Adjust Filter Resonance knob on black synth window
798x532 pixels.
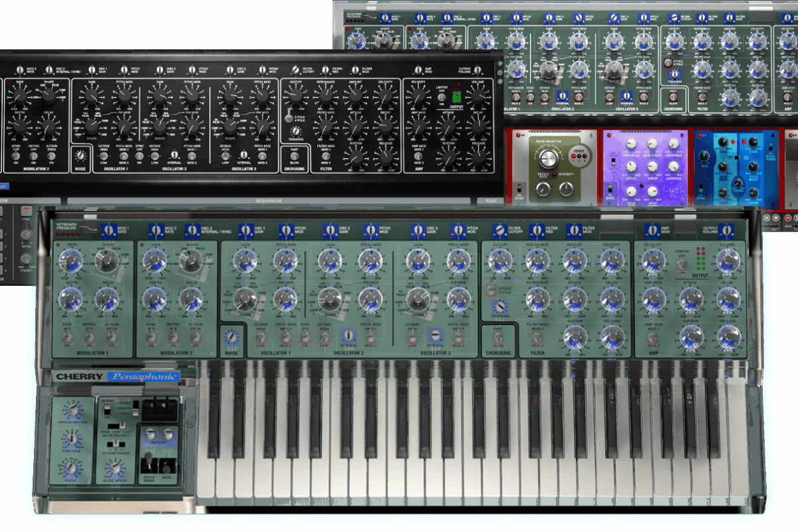tap(325, 97)
